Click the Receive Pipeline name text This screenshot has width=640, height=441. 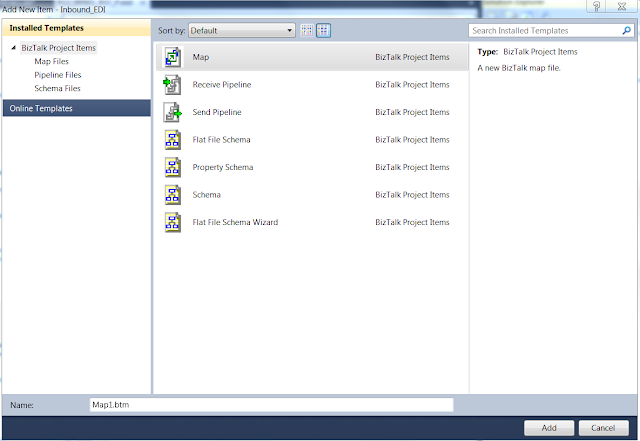pyautogui.click(x=222, y=85)
